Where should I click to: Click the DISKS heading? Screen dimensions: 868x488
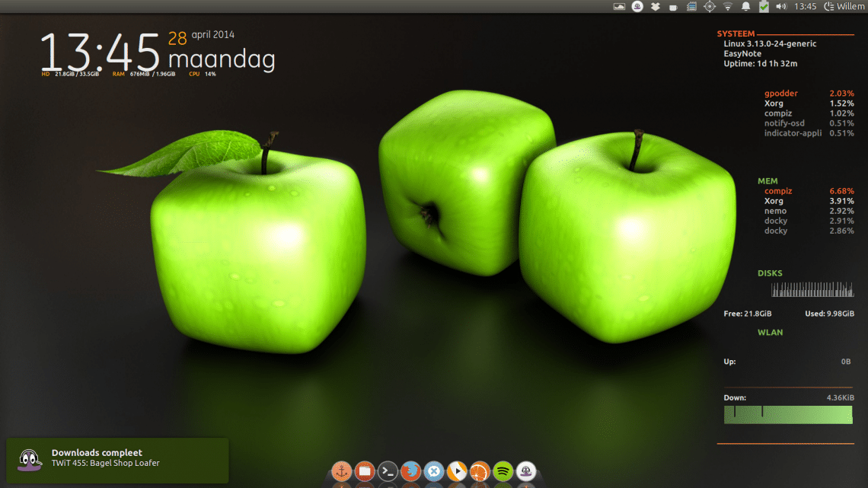click(x=770, y=273)
